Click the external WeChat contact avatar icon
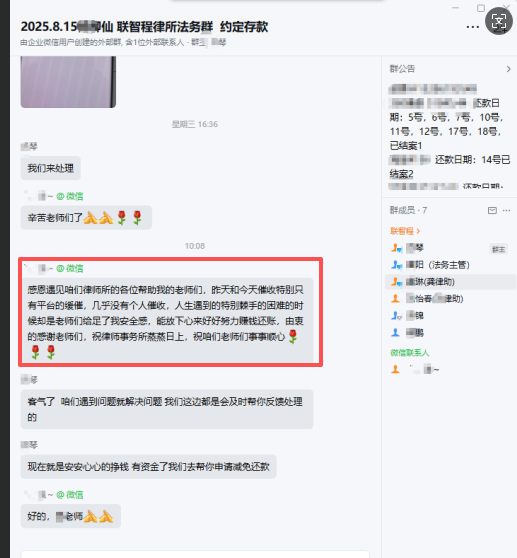The height and width of the screenshot is (558, 517). point(395,370)
